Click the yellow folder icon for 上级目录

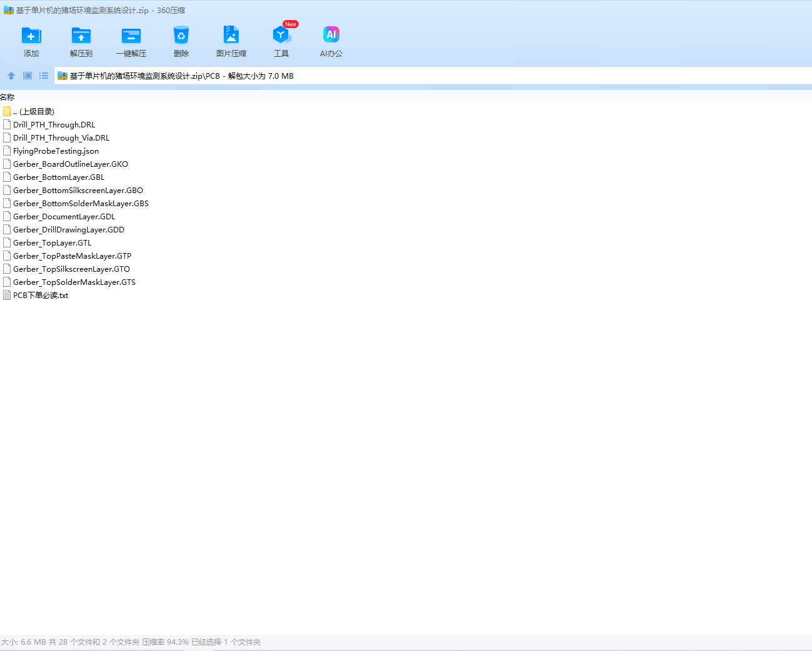point(7,111)
